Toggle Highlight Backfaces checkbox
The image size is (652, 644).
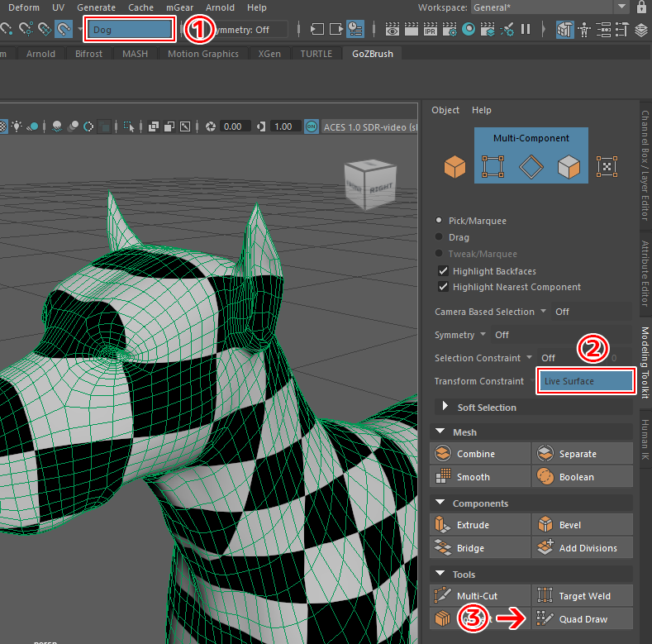(444, 271)
